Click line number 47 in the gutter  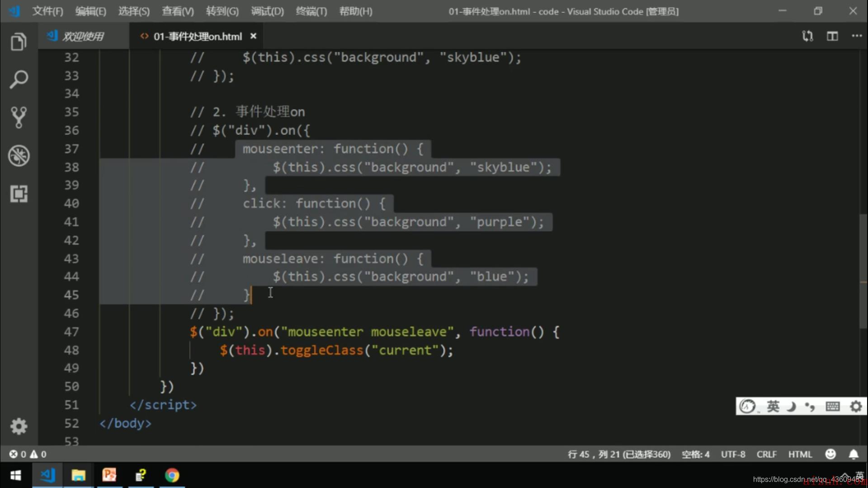click(x=71, y=332)
